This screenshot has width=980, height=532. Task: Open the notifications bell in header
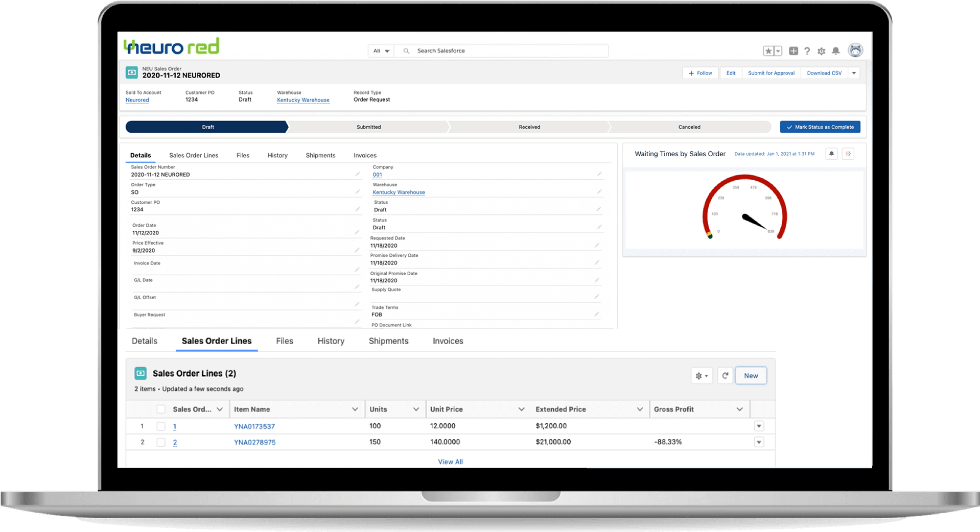point(836,51)
